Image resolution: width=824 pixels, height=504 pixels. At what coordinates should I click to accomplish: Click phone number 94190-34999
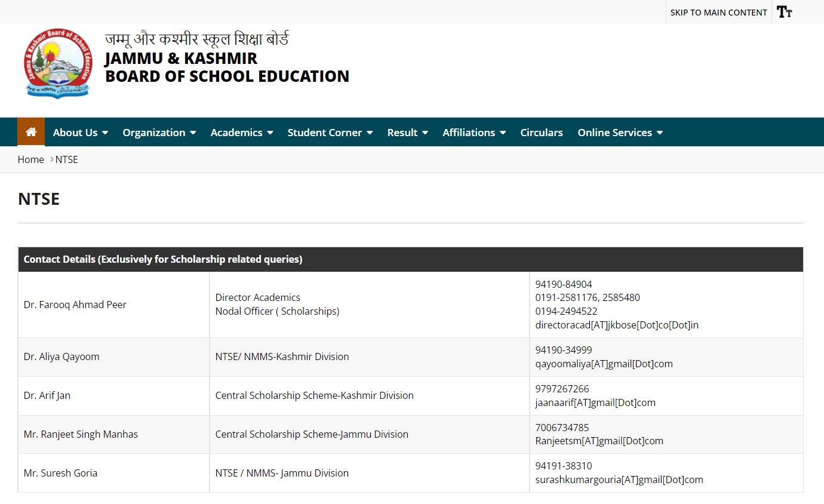click(564, 350)
